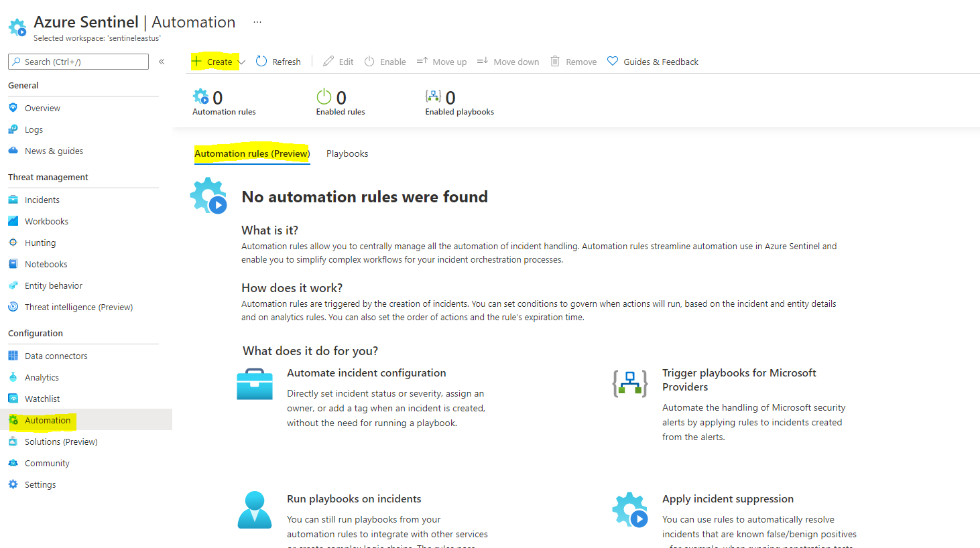Click the Settings gear icon in sidebar
Viewport: 980px width, 548px height.
pyautogui.click(x=13, y=484)
